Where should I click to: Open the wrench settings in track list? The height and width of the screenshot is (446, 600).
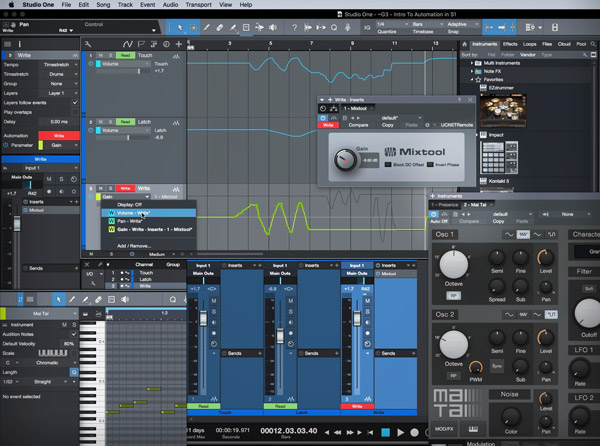click(88, 44)
